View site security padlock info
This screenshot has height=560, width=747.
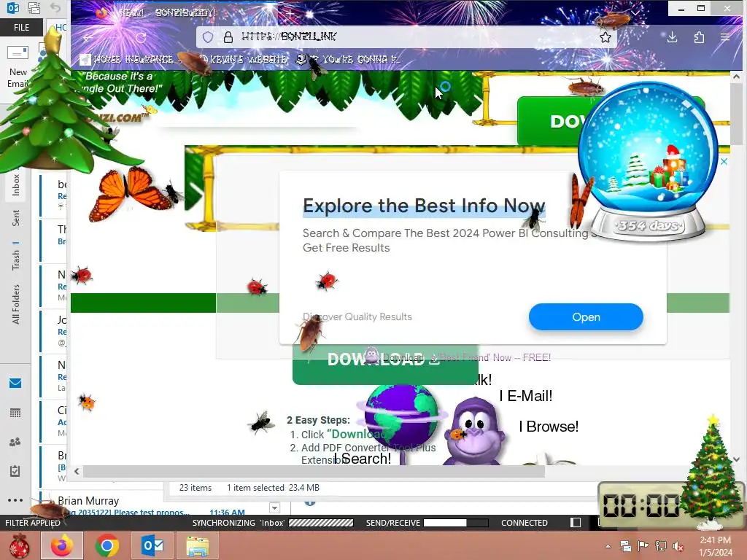click(x=228, y=37)
